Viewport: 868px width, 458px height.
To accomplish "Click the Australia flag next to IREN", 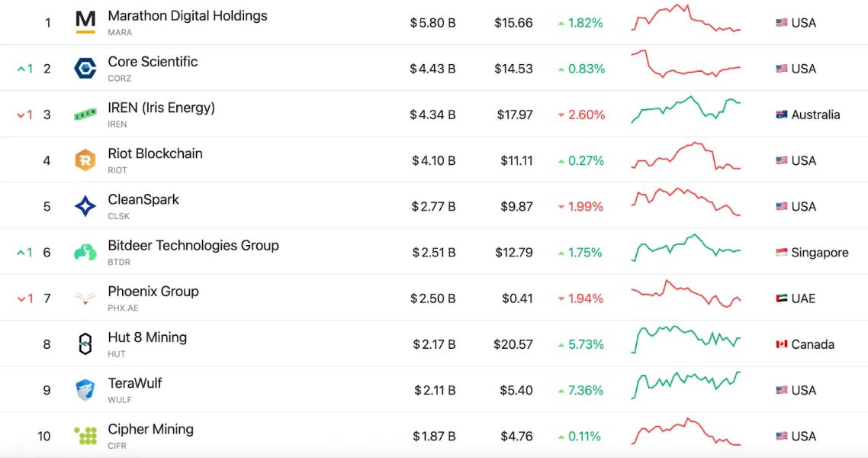I will pos(781,114).
